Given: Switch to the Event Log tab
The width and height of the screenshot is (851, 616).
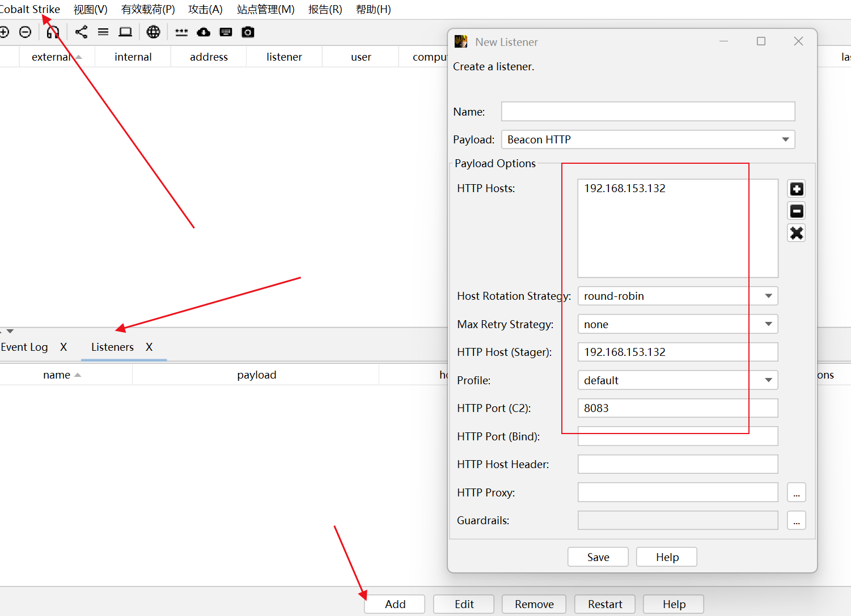Looking at the screenshot, I should click(24, 347).
